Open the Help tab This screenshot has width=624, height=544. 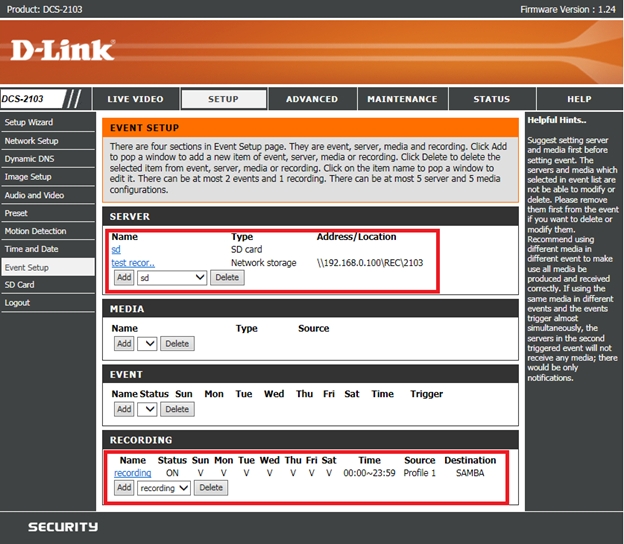point(579,99)
